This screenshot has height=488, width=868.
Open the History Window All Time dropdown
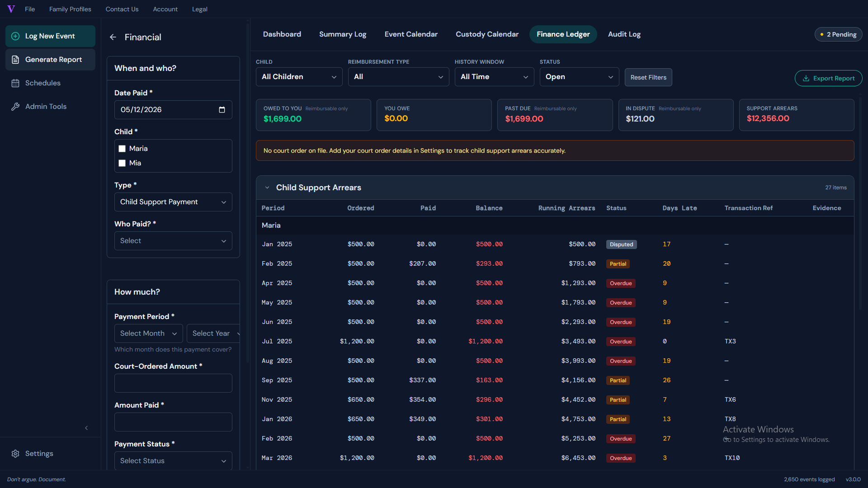point(495,77)
